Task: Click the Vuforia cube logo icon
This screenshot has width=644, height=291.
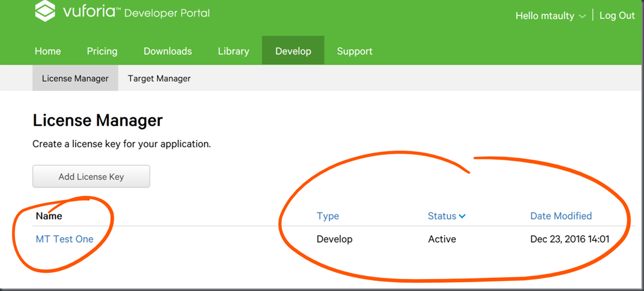Action: [x=44, y=11]
